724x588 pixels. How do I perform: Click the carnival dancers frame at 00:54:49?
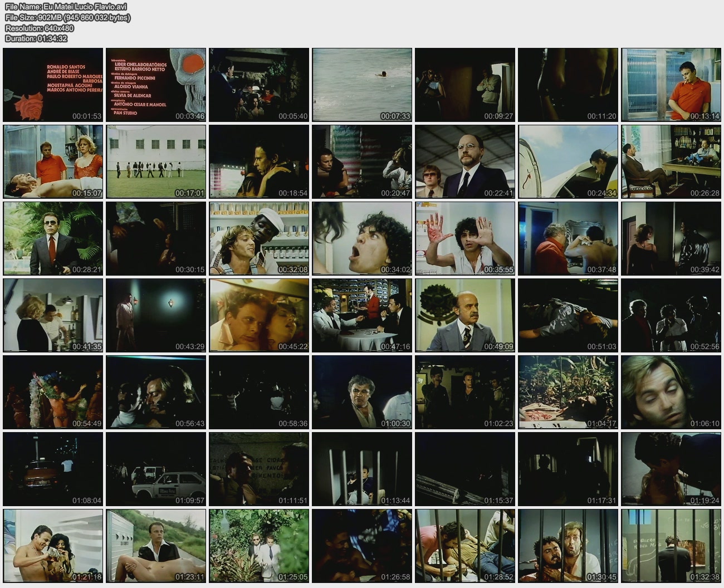53,392
